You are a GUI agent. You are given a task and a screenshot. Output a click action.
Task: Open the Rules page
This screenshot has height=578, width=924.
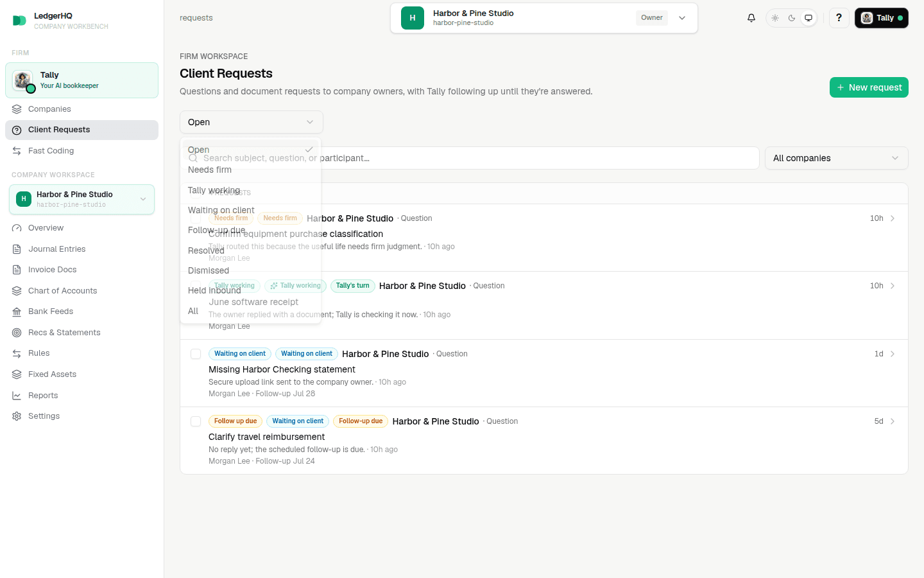point(81,353)
